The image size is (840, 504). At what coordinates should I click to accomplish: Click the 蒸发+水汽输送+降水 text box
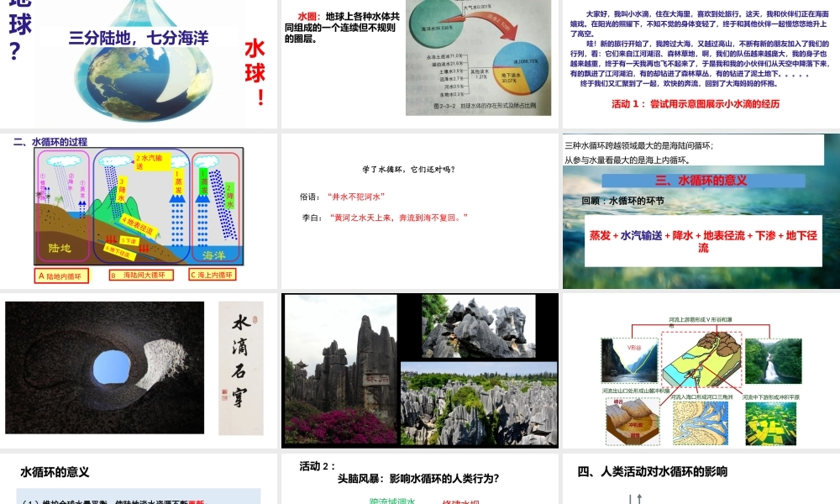[x=703, y=241]
